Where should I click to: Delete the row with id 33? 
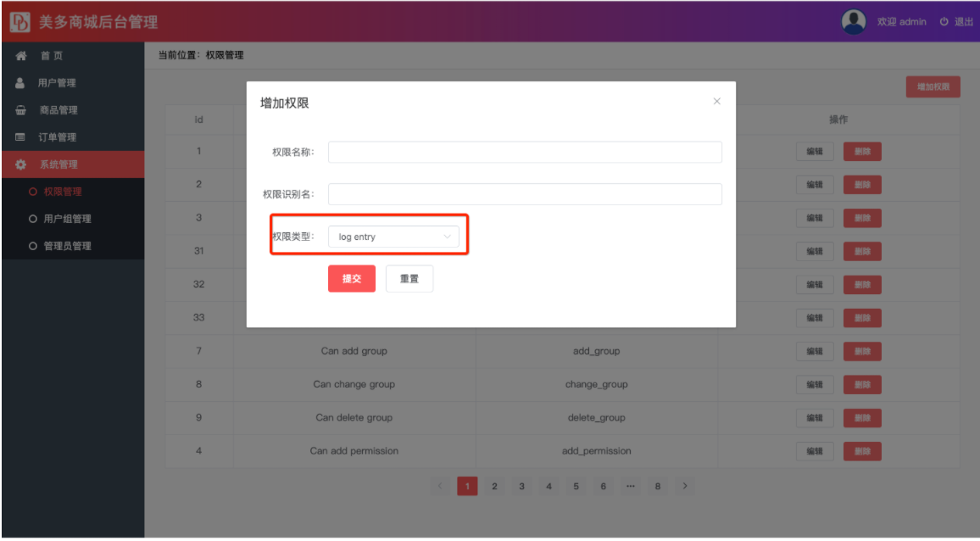point(862,318)
